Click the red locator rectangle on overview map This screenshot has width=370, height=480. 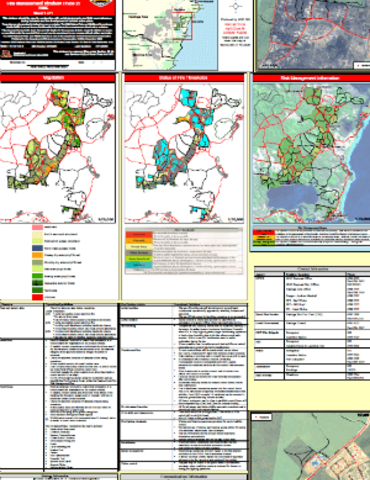coord(182,26)
